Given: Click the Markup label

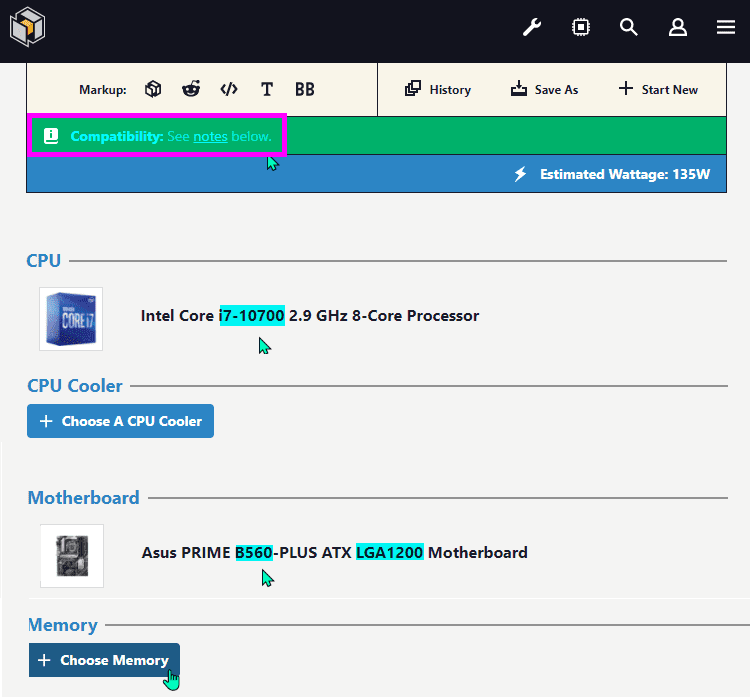Looking at the screenshot, I should 103,89.
